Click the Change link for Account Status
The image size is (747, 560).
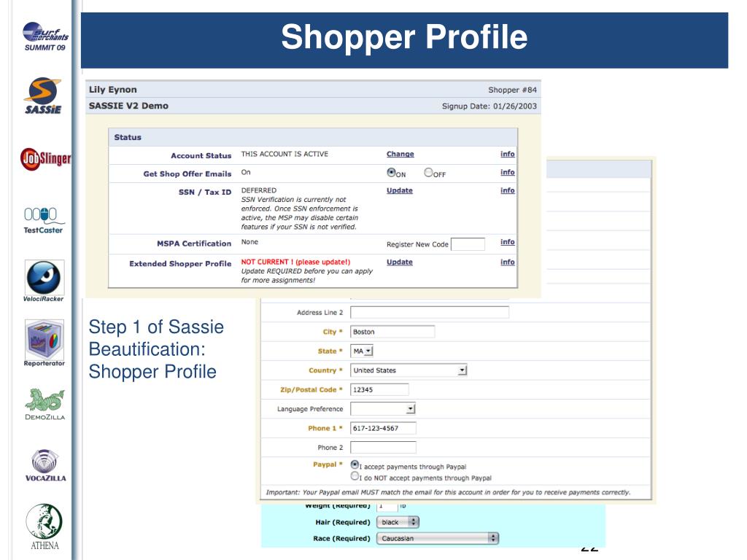pos(400,155)
